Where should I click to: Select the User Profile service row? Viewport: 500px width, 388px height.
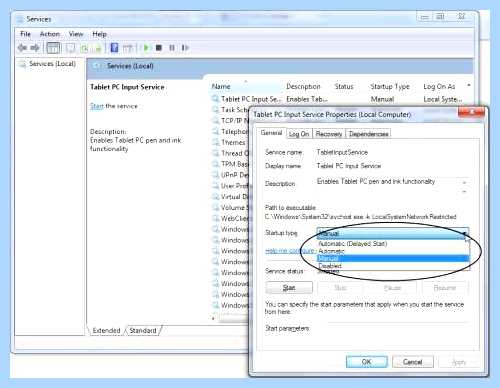(x=231, y=186)
